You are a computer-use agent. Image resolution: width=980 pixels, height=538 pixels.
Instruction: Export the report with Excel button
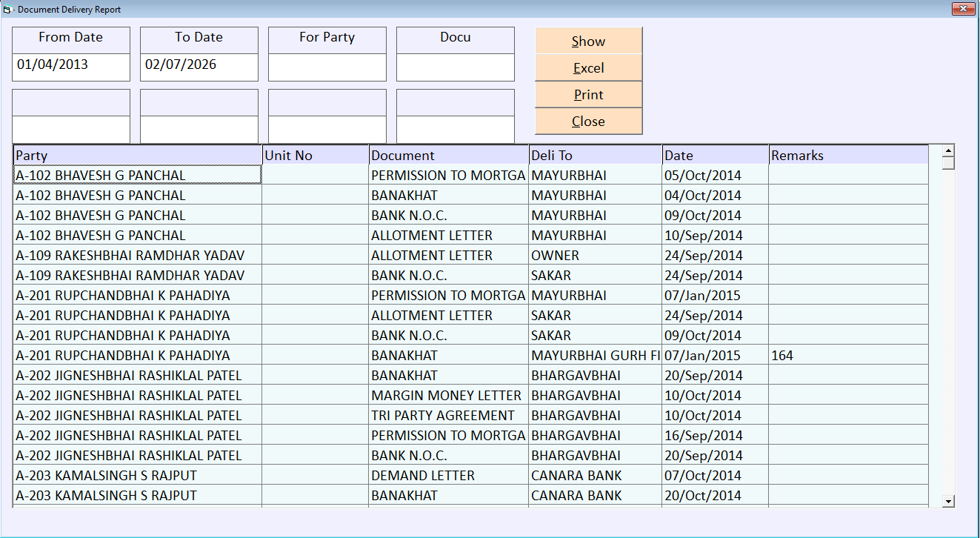click(x=588, y=68)
